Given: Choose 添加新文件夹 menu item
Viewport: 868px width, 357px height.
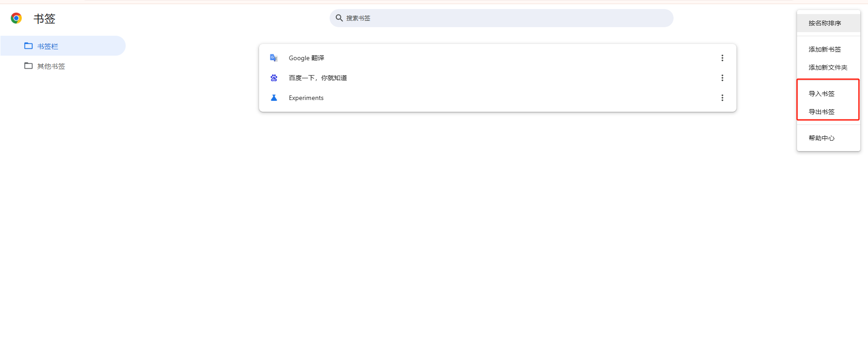Looking at the screenshot, I should point(828,67).
